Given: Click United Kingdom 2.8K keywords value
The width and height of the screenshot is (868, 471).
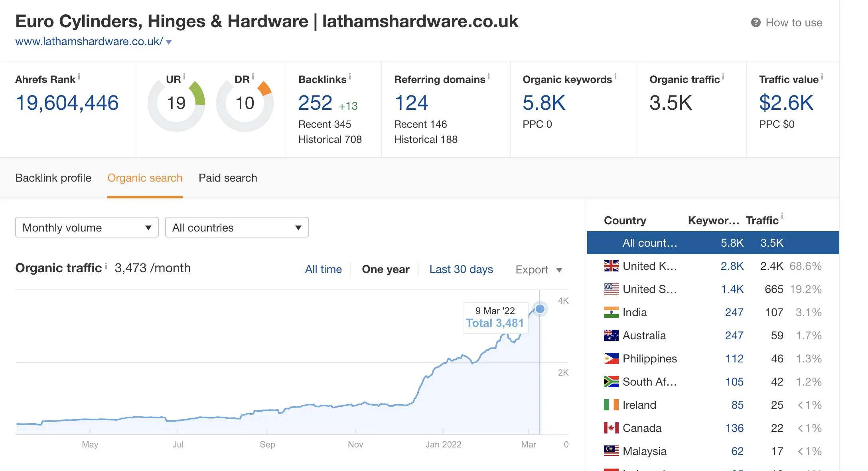Looking at the screenshot, I should pyautogui.click(x=732, y=266).
